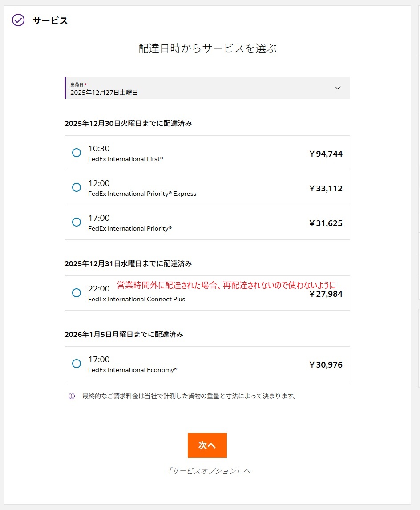
Task: Click the 10:30 delivery time label
Action: point(99,149)
